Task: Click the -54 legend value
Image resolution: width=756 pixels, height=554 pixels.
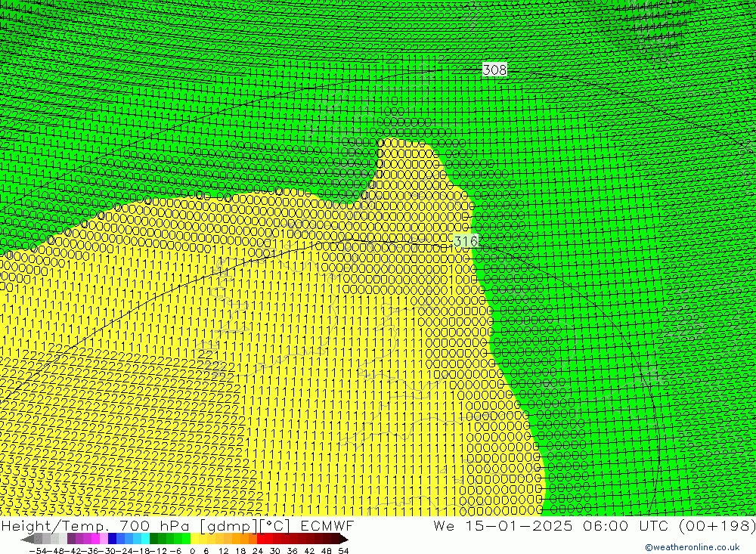Action: [38, 551]
